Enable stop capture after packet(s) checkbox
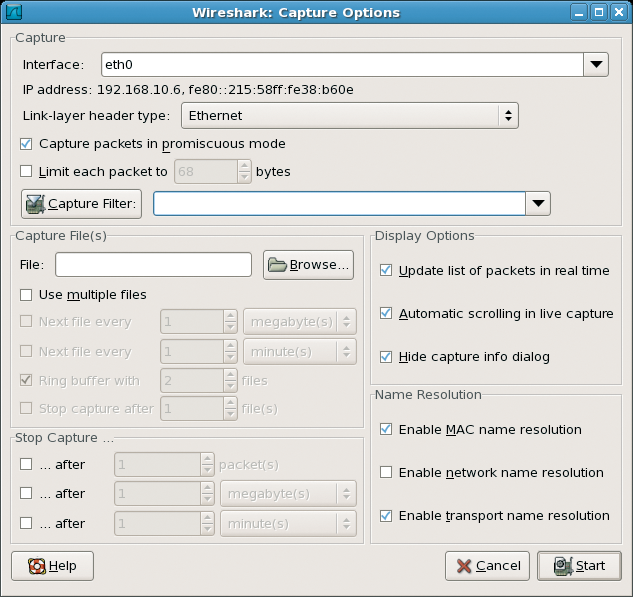This screenshot has width=633, height=597. tap(26, 464)
